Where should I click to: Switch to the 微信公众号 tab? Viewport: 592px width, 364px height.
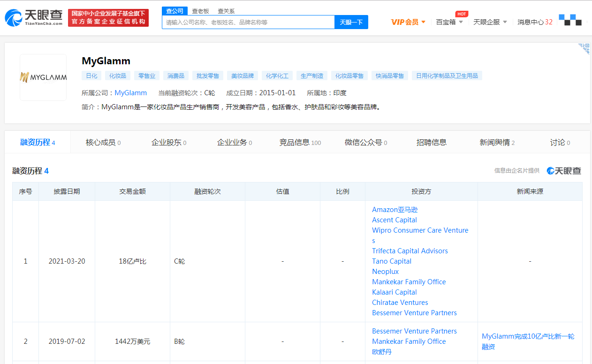366,142
